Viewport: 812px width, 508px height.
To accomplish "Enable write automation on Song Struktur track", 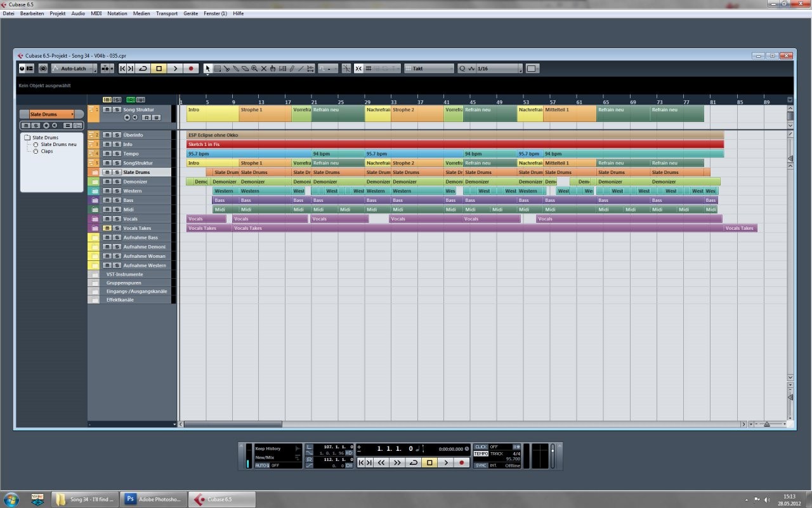I will click(156, 117).
